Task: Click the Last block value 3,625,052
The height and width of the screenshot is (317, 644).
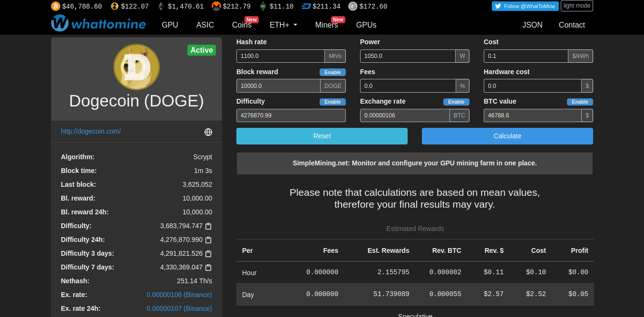Action: (197, 184)
